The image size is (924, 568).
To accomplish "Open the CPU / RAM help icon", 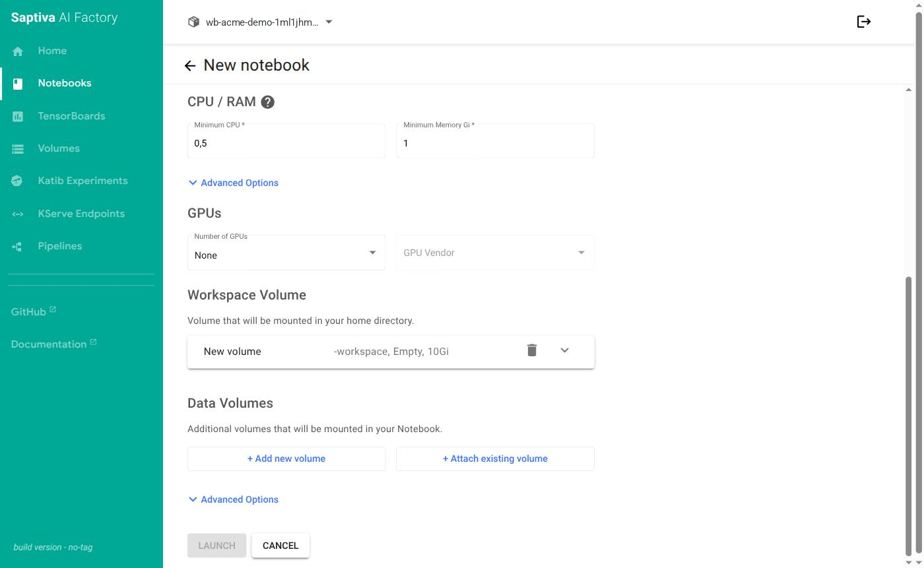I will tap(267, 102).
